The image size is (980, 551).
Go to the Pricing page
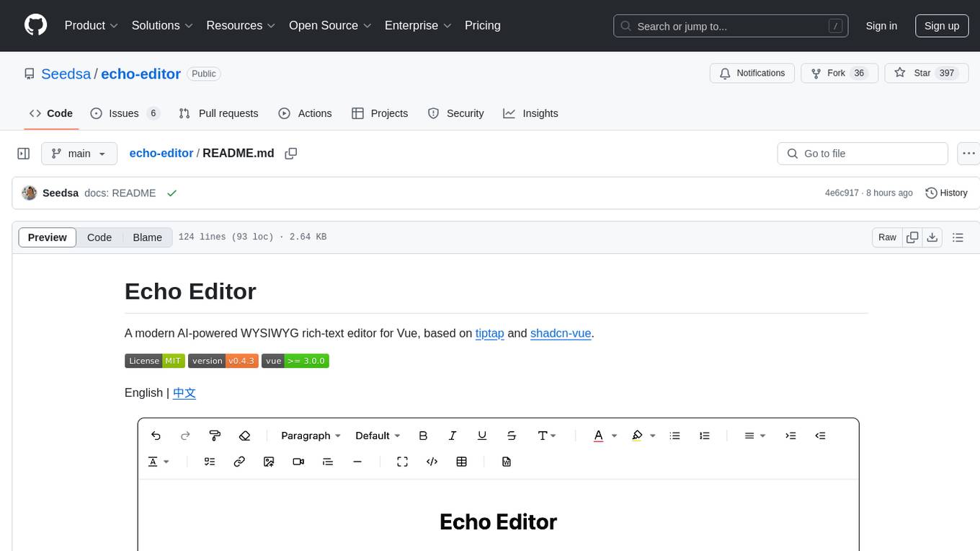[483, 25]
